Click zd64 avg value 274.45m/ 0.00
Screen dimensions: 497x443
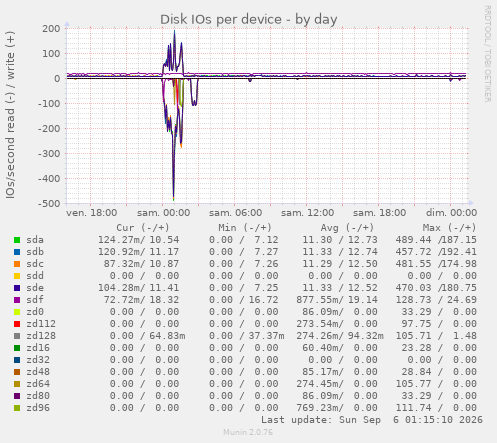337,384
